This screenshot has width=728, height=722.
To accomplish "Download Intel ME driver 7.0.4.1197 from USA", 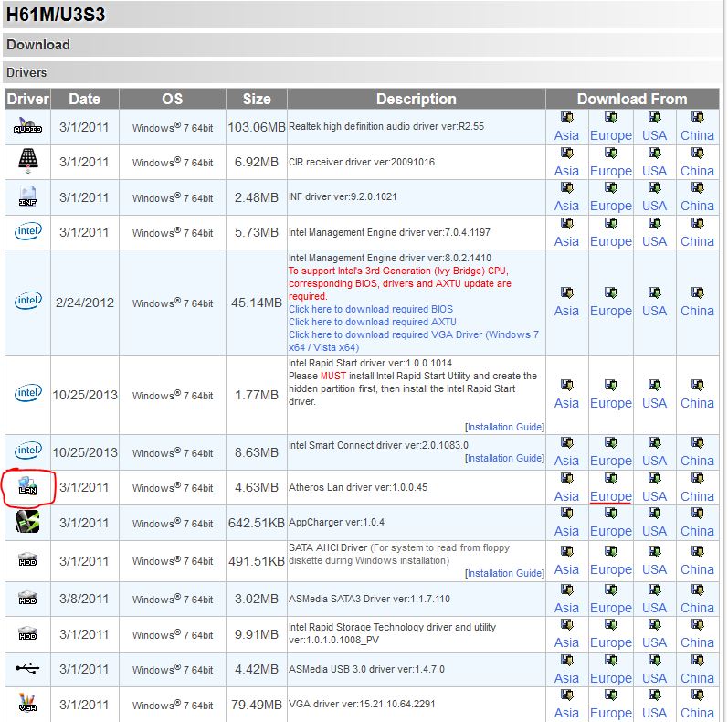I will [x=654, y=241].
